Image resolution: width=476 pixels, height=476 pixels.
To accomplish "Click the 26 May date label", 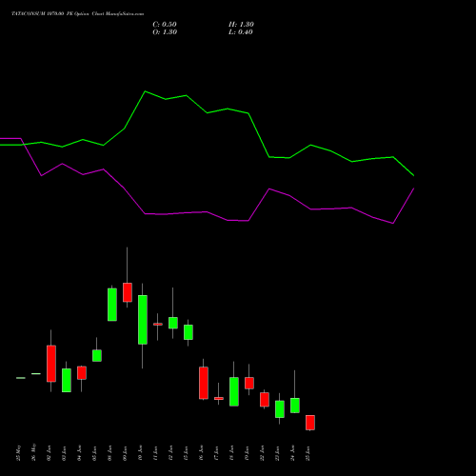I will pos(34,452).
